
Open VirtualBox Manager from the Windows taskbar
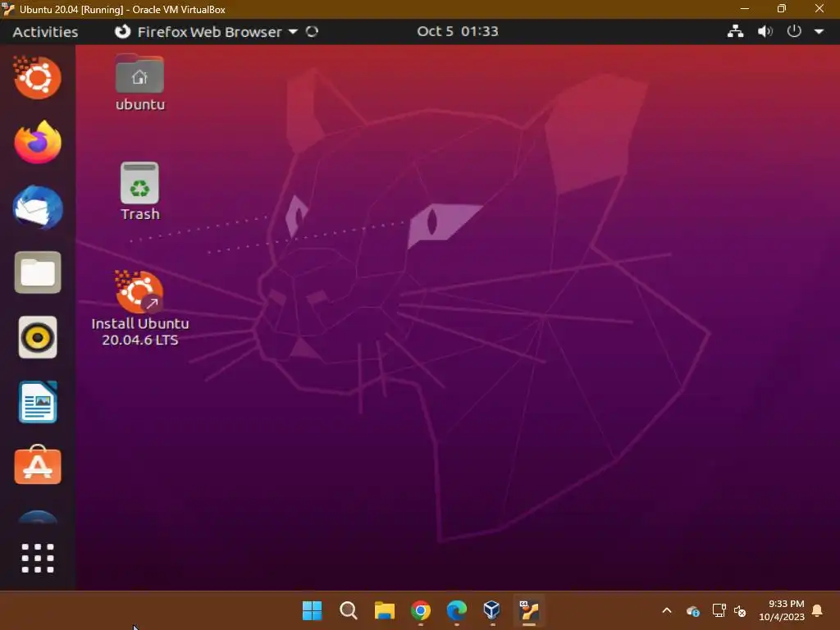tap(492, 609)
